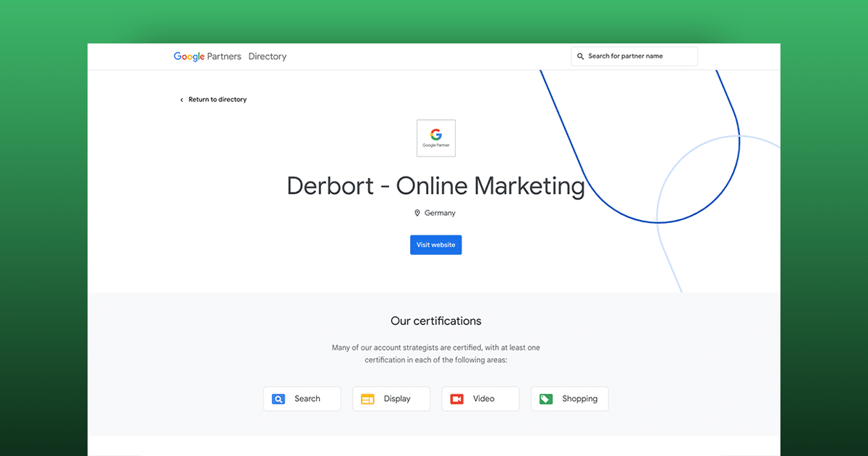Screen dimensions: 868x456
Task: Click the location pin next to Germany
Action: 417,213
